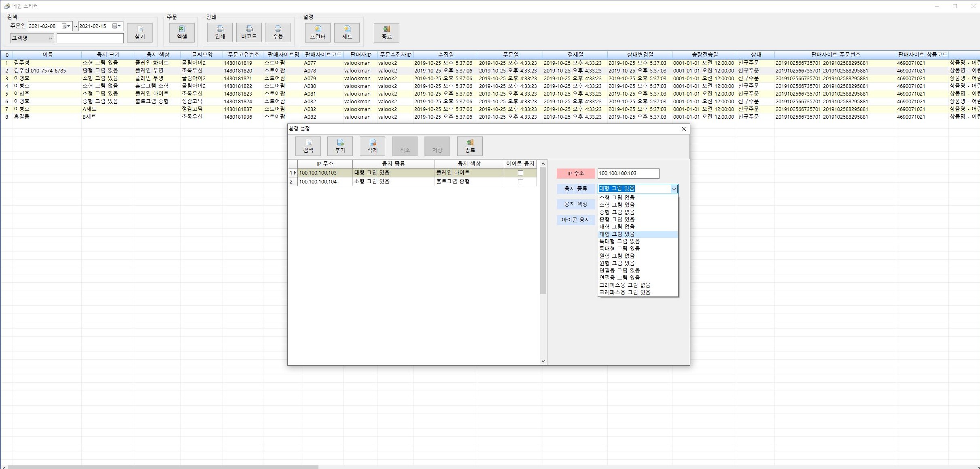This screenshot has width=980, height=469.
Task: Open the 세트 settings icon
Action: (x=347, y=32)
